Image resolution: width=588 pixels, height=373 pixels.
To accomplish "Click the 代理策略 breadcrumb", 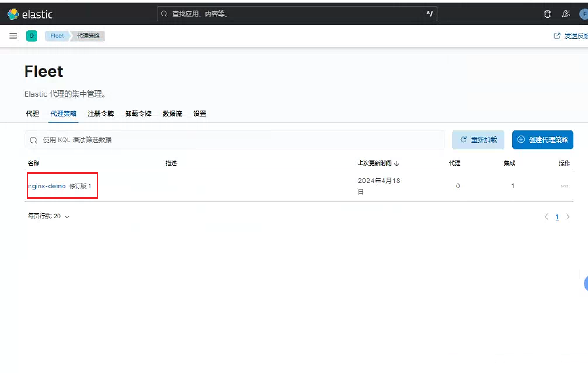I will (x=88, y=36).
